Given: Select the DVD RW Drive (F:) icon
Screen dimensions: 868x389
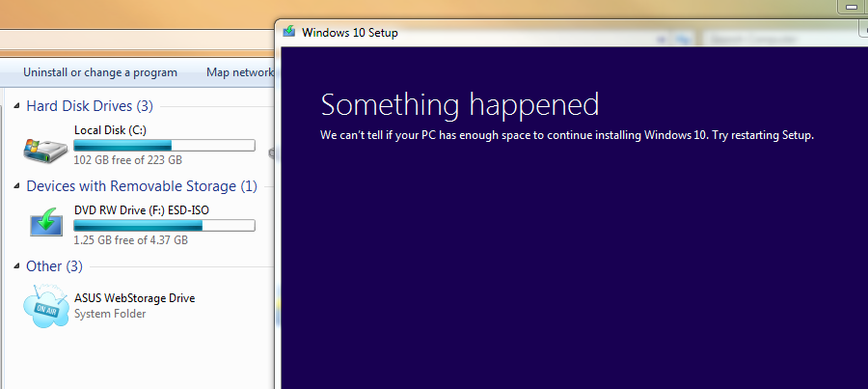Looking at the screenshot, I should point(45,223).
